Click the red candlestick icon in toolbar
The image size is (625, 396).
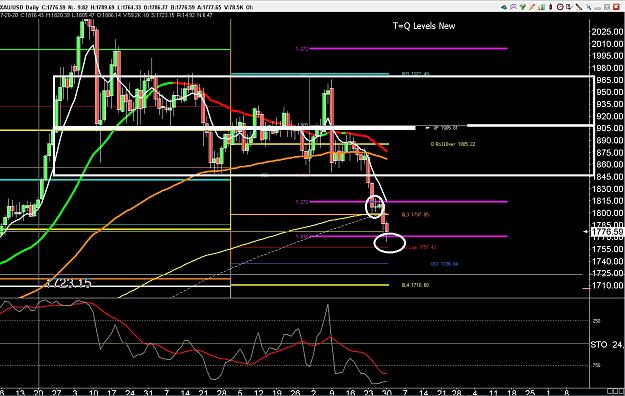[550, 7]
